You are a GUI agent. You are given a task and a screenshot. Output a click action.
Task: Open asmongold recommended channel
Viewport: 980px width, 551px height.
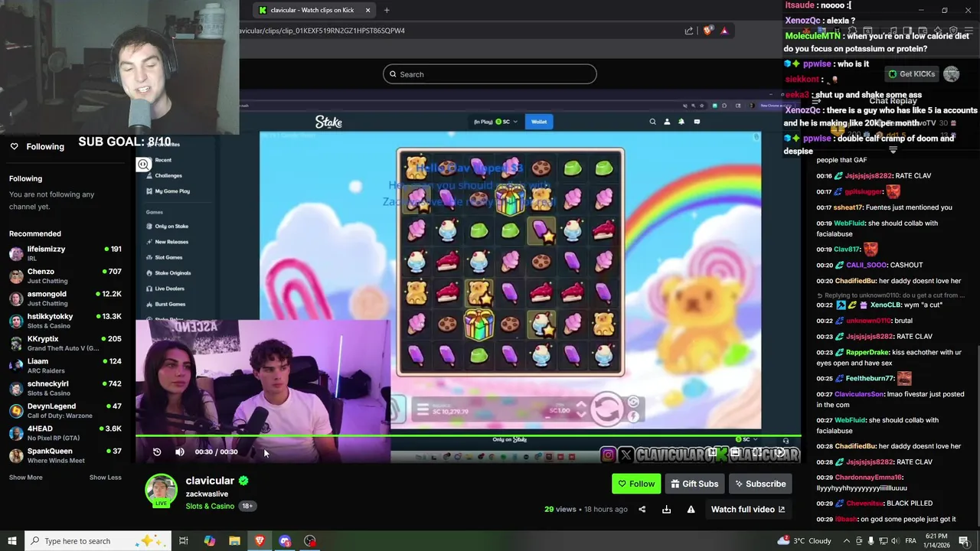[65, 298]
